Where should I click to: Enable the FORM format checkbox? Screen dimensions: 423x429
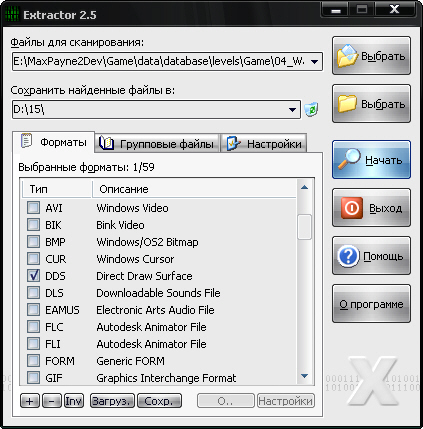(x=33, y=361)
